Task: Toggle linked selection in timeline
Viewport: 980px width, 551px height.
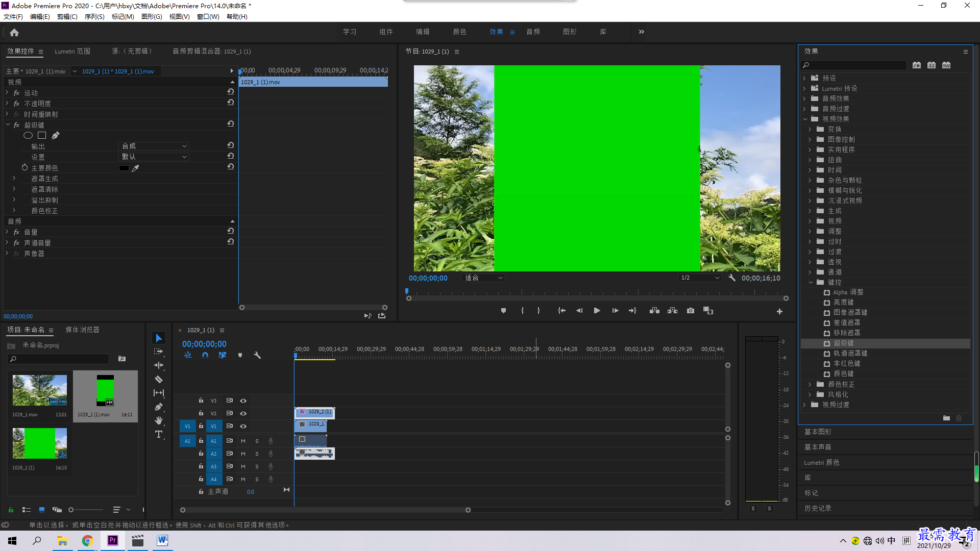Action: point(223,355)
